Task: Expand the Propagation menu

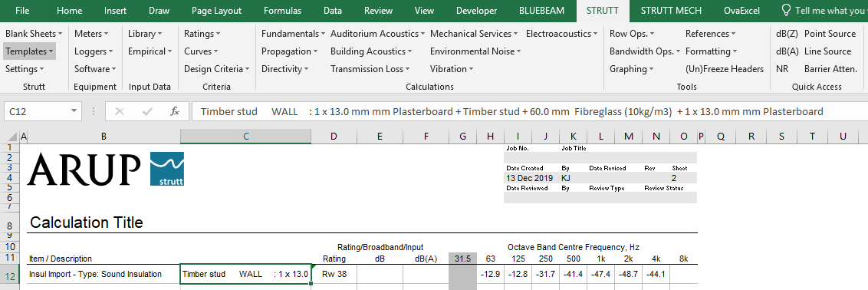Action: coord(290,51)
